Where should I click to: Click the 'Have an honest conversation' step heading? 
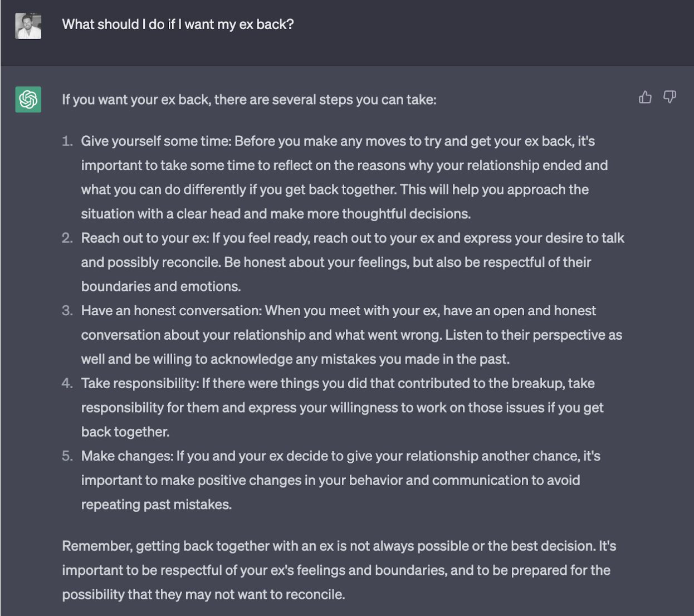click(x=171, y=311)
